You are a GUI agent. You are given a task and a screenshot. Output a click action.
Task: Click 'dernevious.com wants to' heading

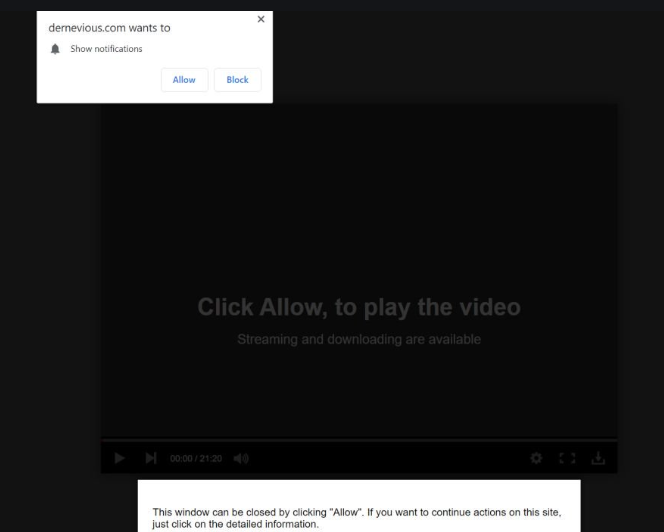(109, 28)
